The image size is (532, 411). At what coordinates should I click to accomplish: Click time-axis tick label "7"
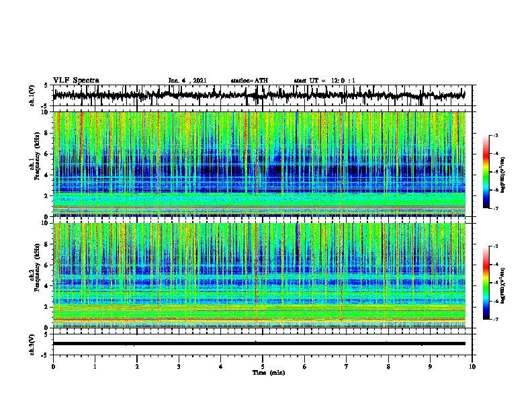[347, 367]
